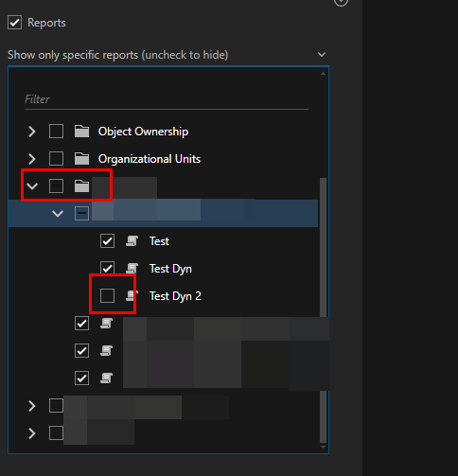Viewport: 458px width, 476px height.
Task: Select the Object Ownership label
Action: tap(143, 132)
